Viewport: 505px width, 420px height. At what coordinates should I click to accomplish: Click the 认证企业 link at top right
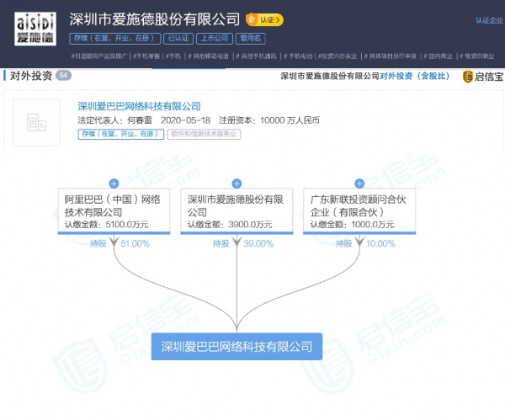(489, 20)
